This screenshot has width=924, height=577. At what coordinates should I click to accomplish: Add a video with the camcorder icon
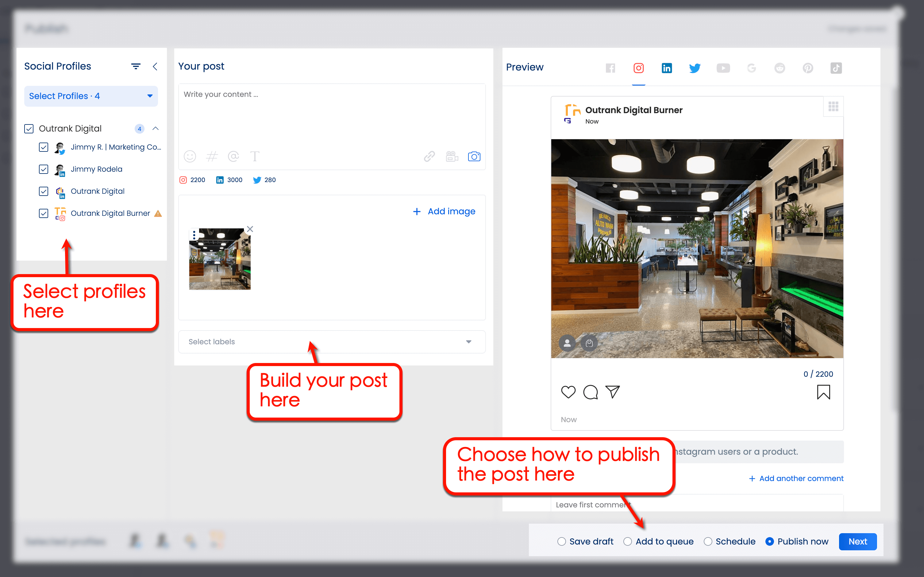[452, 156]
